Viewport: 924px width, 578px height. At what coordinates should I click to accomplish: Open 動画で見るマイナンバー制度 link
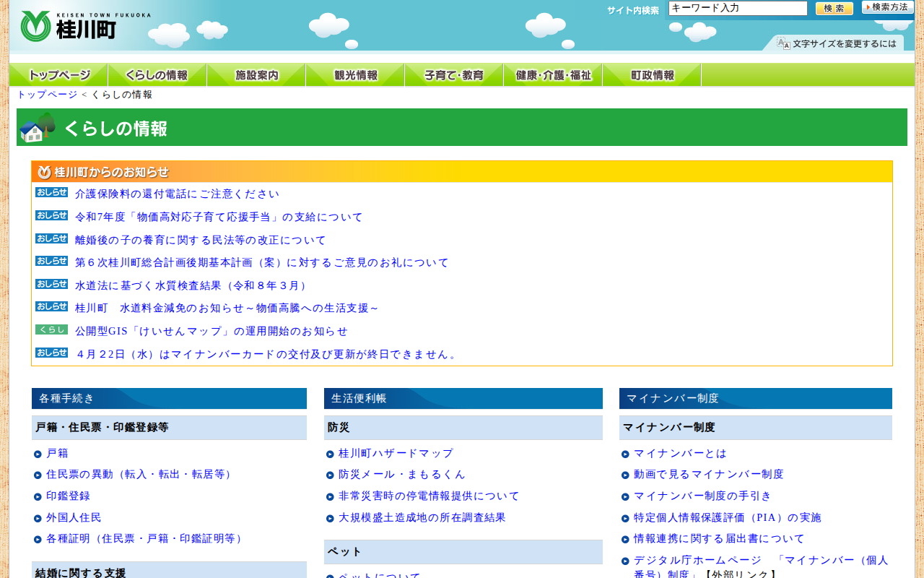[x=709, y=475]
